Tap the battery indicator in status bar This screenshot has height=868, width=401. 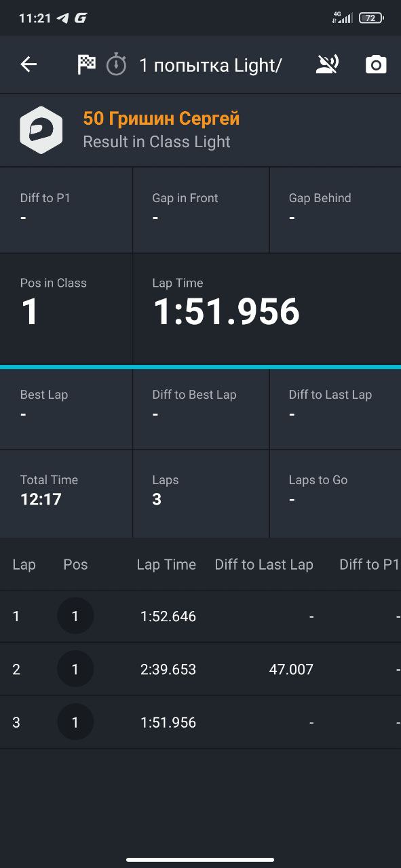(x=371, y=18)
